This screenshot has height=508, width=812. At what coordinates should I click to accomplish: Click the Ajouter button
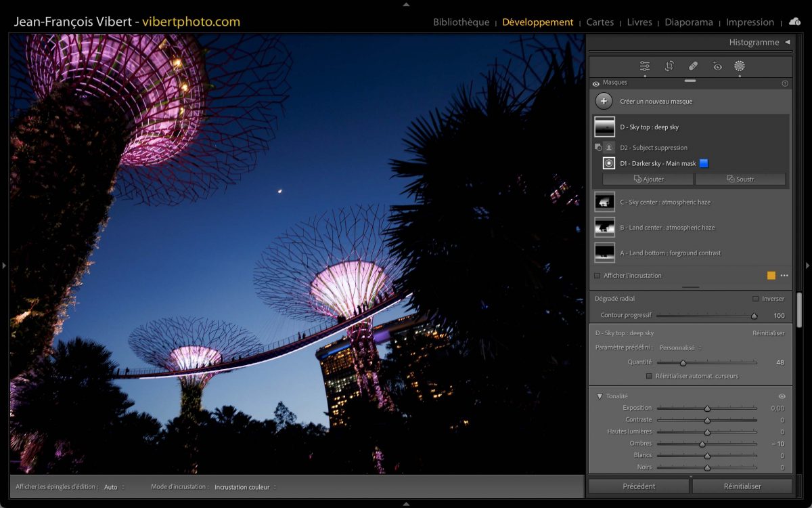tap(648, 179)
